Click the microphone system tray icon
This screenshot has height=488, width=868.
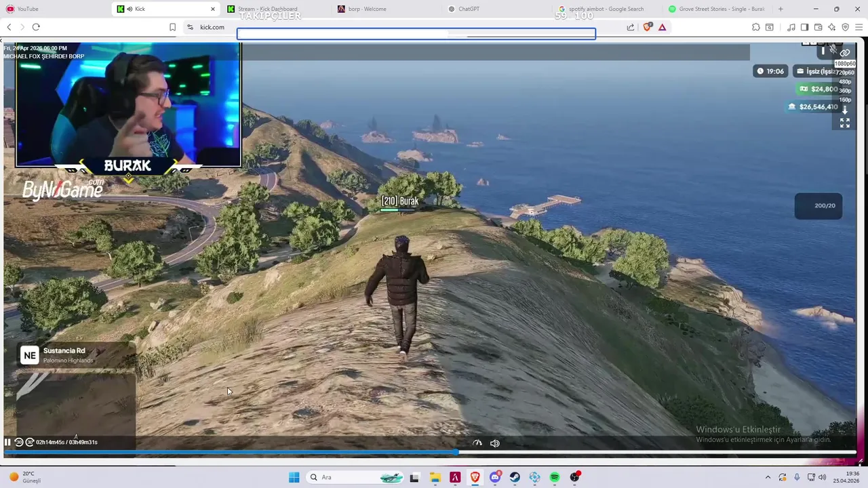coord(797,477)
